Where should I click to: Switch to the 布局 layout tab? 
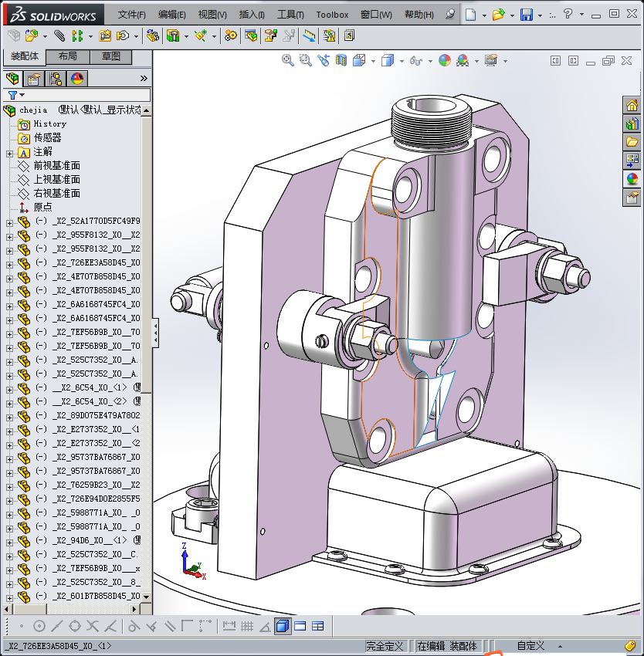[68, 56]
